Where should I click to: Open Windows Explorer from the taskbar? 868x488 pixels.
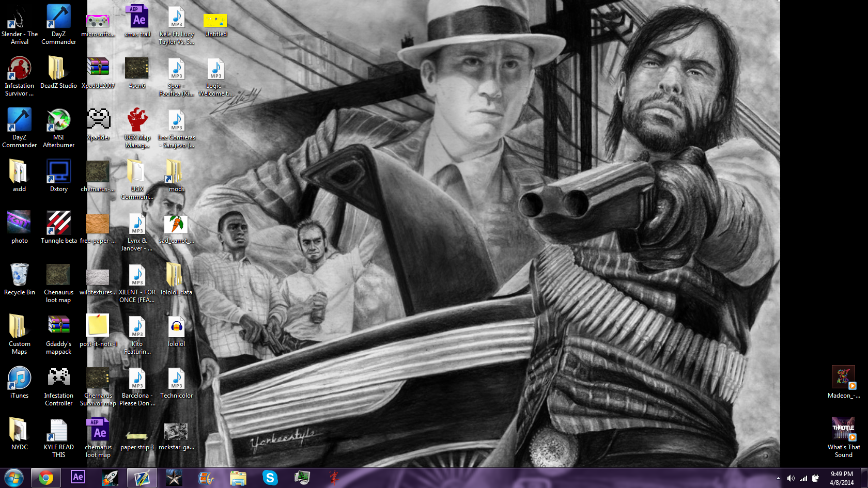point(238,478)
